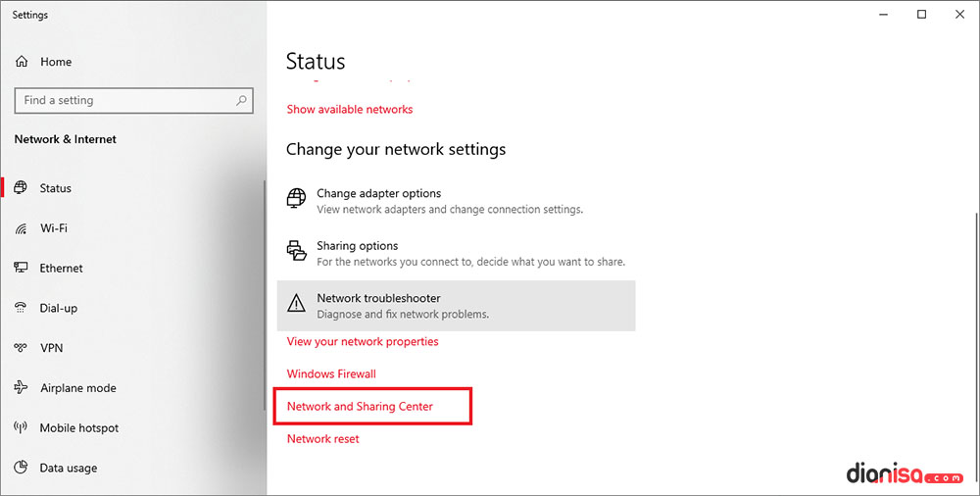Image resolution: width=980 pixels, height=496 pixels.
Task: Click the magnifier icon in search box
Action: coord(241,100)
